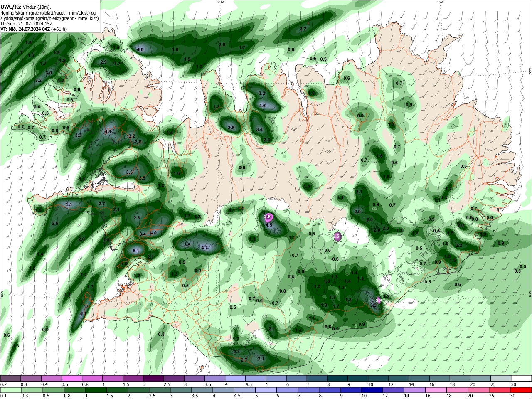Click the 'IT: Sun. 21. 07. 2024 15Z' line
The width and height of the screenshot is (532, 399).
[26, 24]
